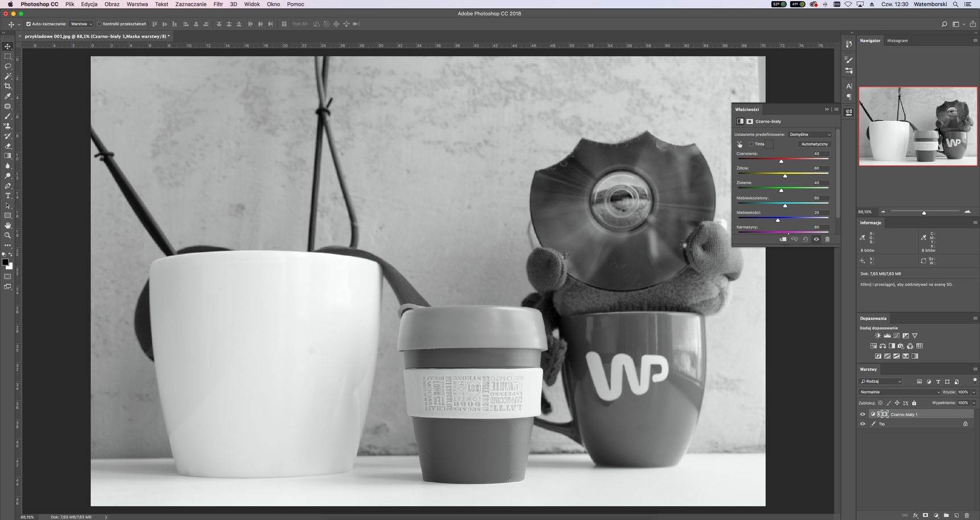Click the Navigator preview thumbnail
980x520 pixels.
pyautogui.click(x=917, y=126)
